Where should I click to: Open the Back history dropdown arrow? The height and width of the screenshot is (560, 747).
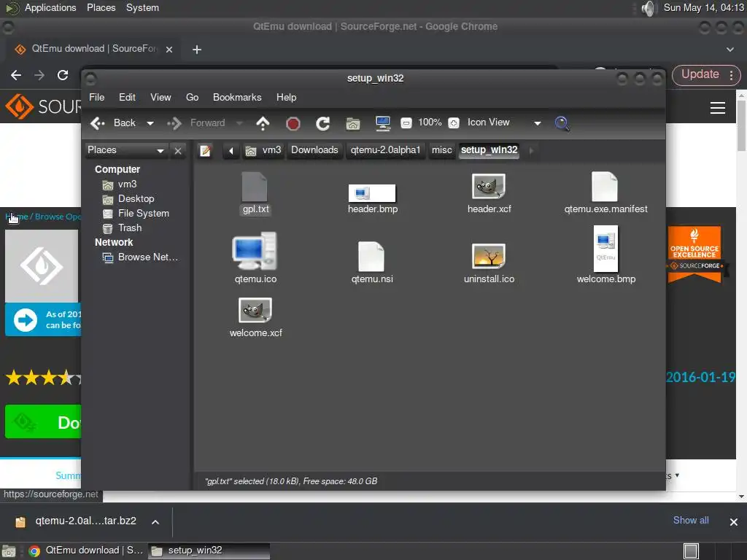tap(150, 123)
